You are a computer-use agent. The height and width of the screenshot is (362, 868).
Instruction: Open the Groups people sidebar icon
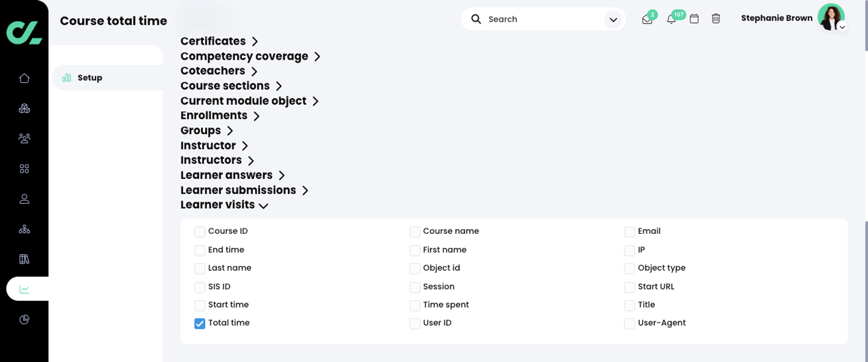[x=24, y=138]
